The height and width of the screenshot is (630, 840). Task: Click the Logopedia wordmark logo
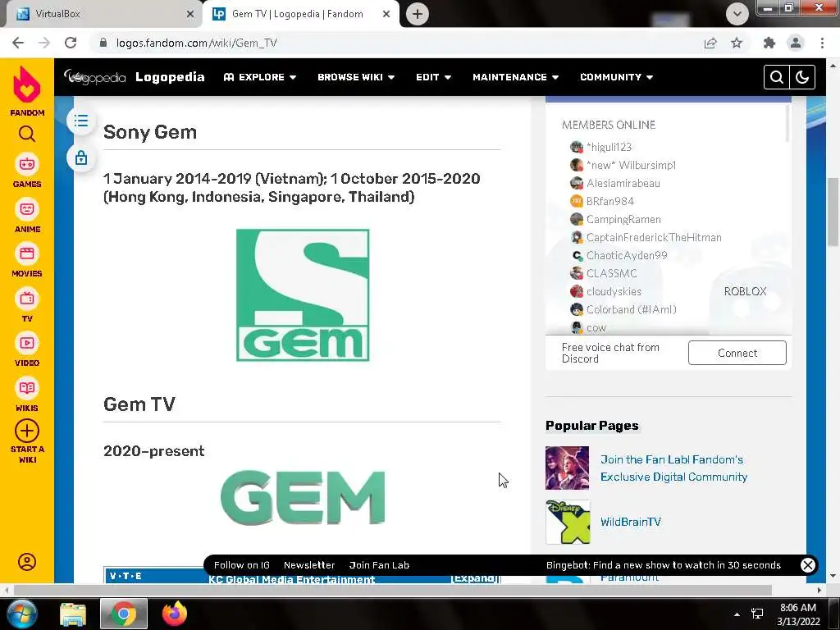click(x=94, y=77)
